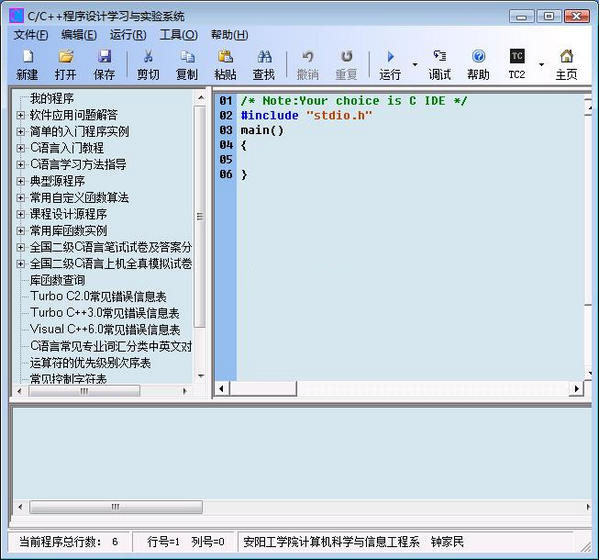Open the 文件(F) menu
Viewport: 599px width, 560px height.
point(31,35)
